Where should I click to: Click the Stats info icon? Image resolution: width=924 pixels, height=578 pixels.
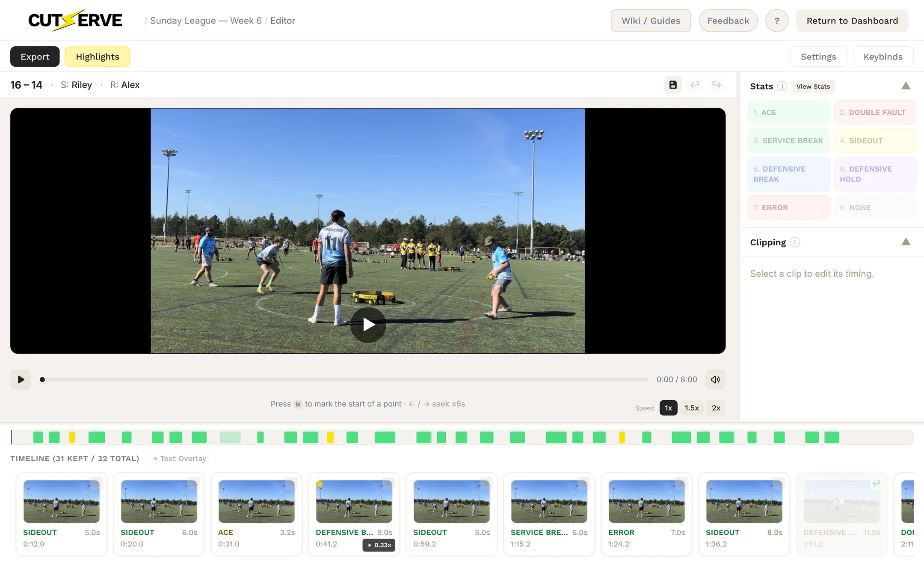pos(782,86)
